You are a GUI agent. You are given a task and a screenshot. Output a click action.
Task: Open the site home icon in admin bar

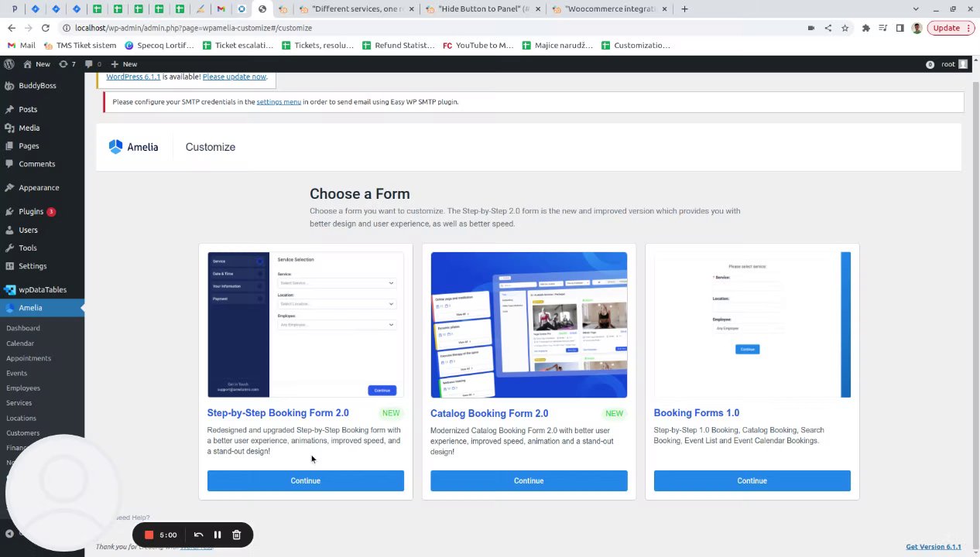27,64
